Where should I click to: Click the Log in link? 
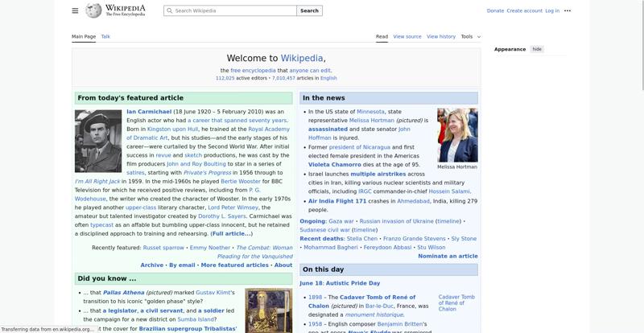point(552,10)
